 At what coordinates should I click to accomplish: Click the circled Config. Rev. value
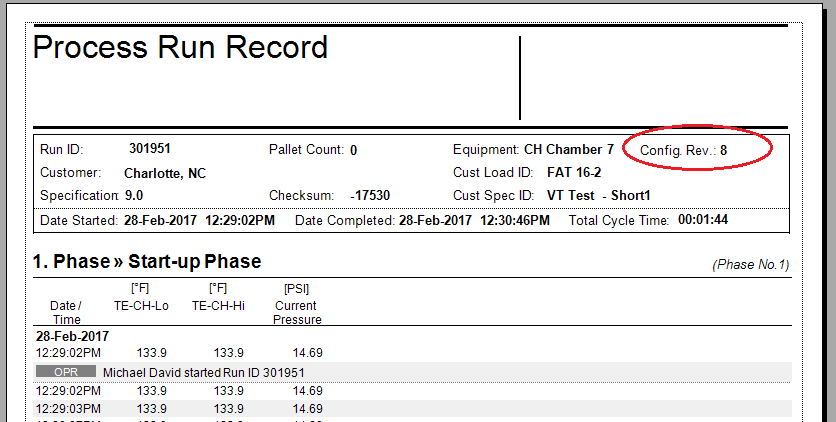pos(724,150)
